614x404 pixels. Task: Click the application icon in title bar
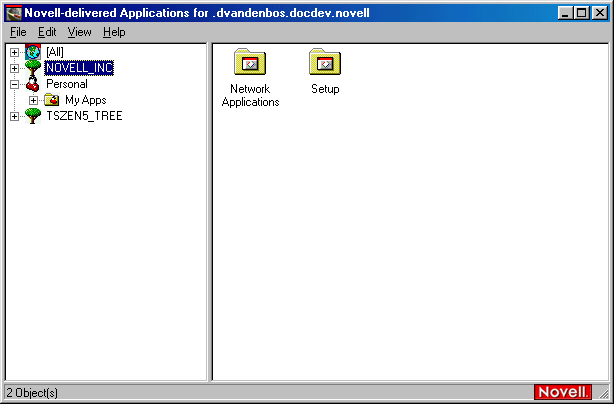14,13
